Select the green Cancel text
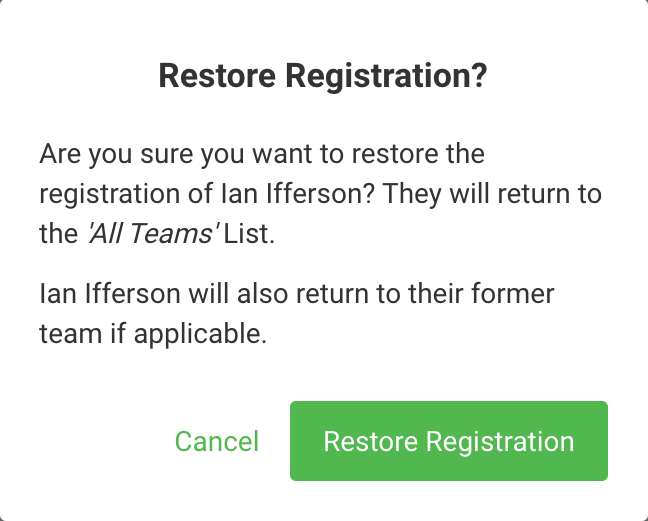 216,441
